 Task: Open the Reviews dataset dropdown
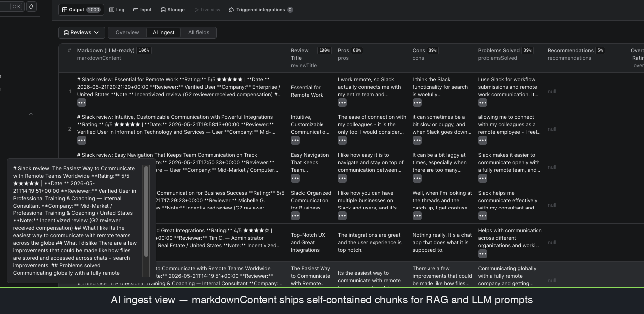[82, 33]
